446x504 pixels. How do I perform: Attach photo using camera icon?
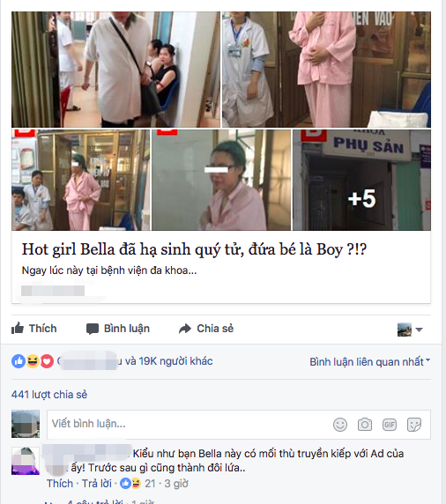[x=365, y=425]
